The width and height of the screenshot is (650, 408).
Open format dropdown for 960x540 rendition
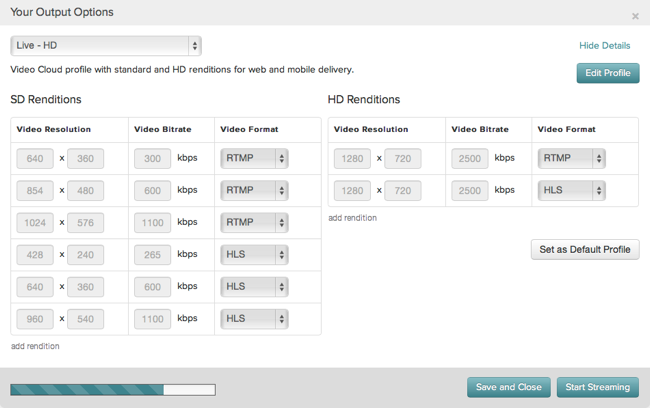click(x=254, y=319)
